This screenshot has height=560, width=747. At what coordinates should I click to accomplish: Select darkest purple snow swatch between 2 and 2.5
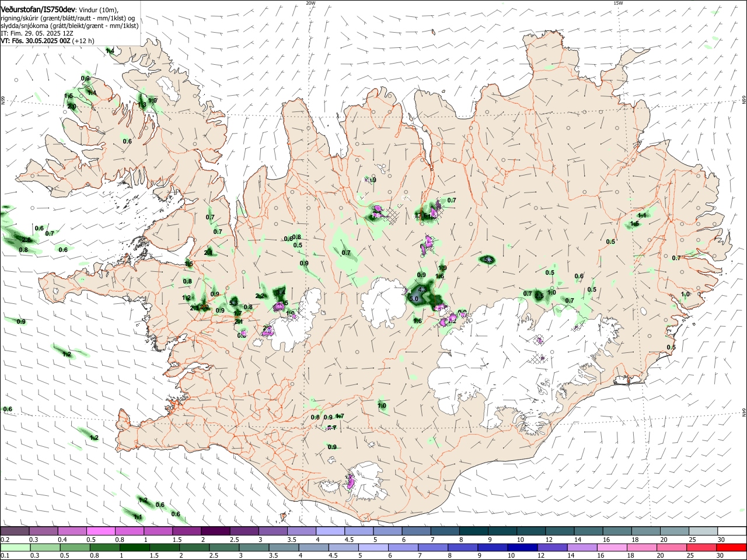[x=215, y=531]
